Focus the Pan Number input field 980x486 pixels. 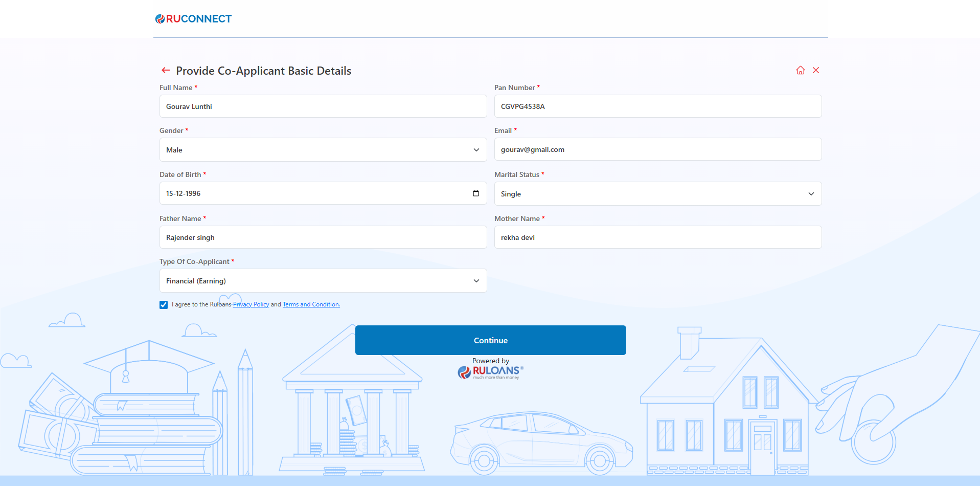[657, 106]
